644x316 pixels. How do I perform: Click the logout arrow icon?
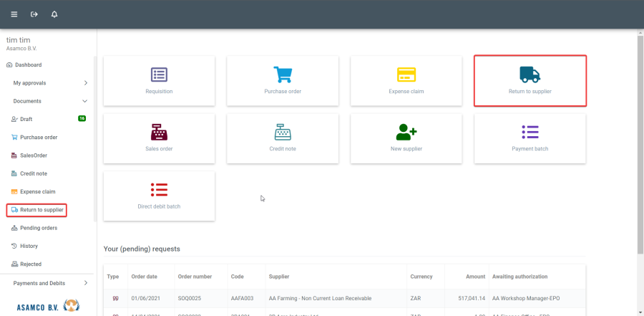click(34, 14)
